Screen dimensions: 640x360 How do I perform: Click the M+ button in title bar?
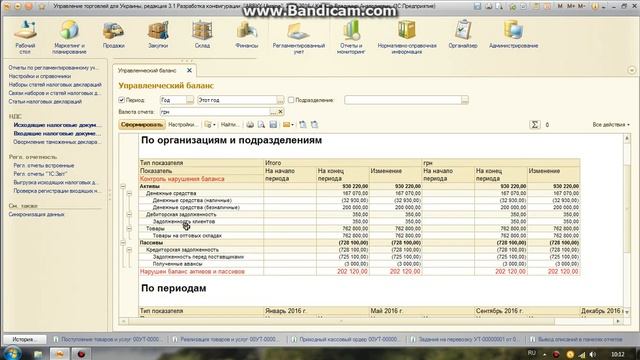[x=571, y=6]
